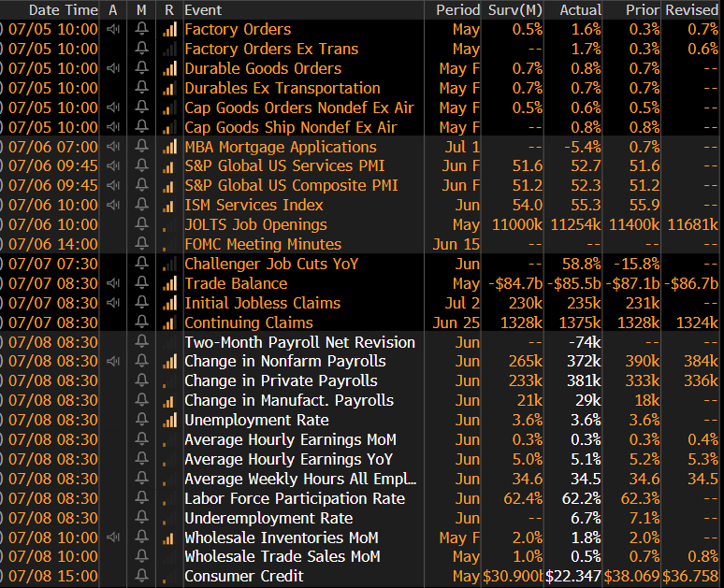Click the Surv(M) column header
The image size is (724, 588).
tap(514, 9)
